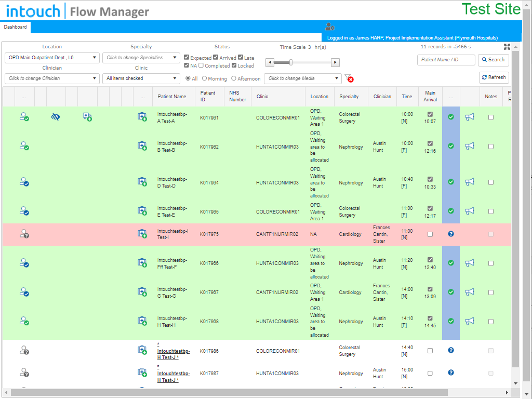Open the 'Click to change Media' dropdown
The width and height of the screenshot is (532, 399).
pyautogui.click(x=303, y=78)
